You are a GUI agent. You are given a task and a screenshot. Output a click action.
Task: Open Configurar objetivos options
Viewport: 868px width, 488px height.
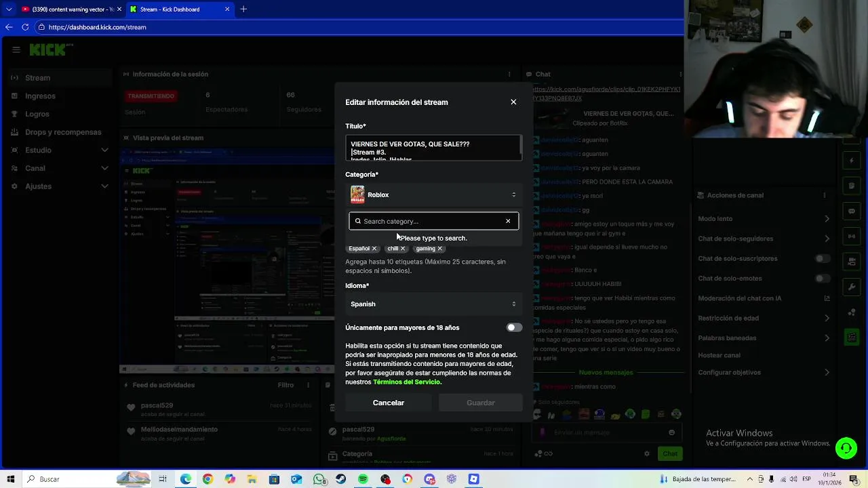coord(764,372)
